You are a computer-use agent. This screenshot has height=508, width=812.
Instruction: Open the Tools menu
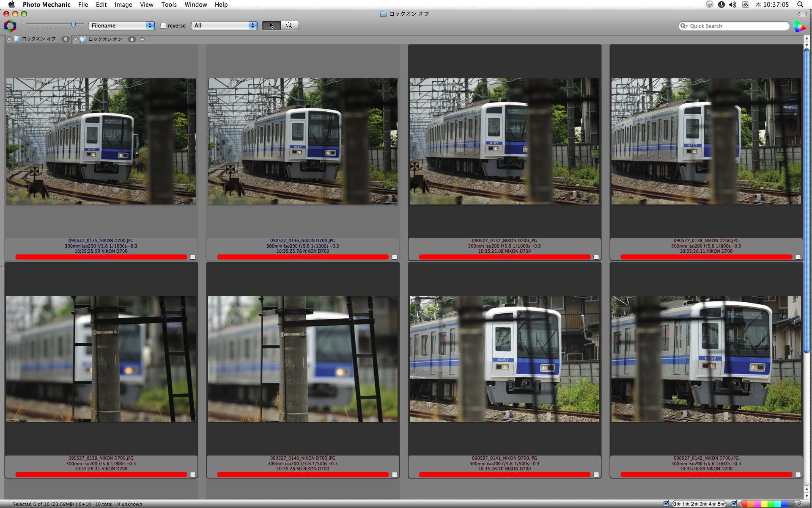[168, 4]
